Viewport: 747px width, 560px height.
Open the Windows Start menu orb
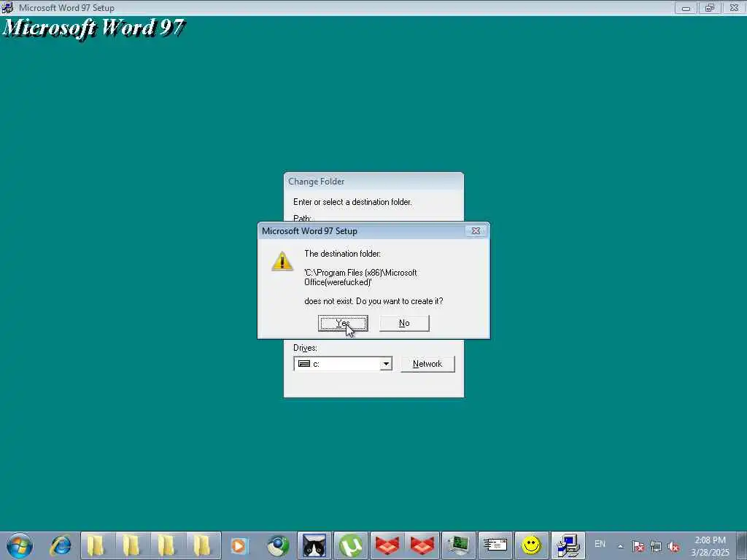tap(20, 545)
